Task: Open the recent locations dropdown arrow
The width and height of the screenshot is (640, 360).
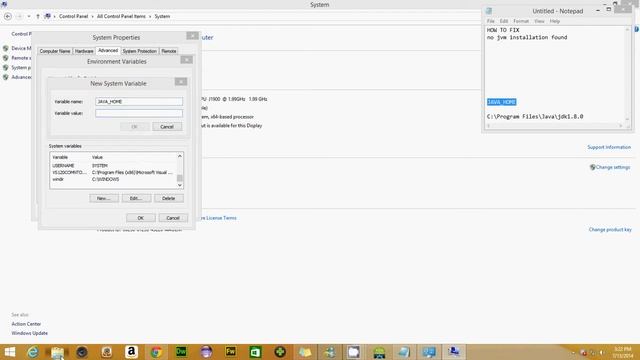Action: pyautogui.click(x=29, y=16)
